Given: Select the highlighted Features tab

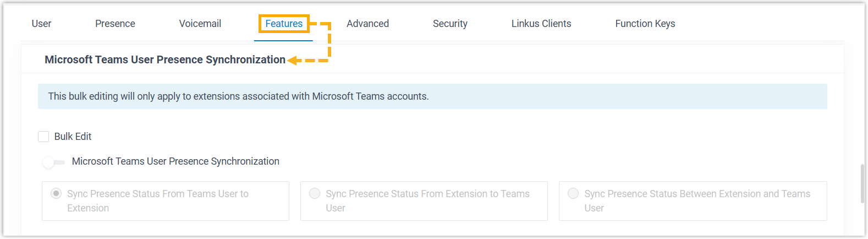Looking at the screenshot, I should pyautogui.click(x=284, y=24).
